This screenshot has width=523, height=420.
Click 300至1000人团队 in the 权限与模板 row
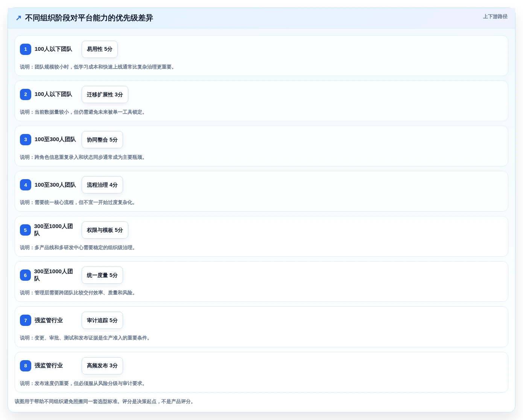(x=53, y=230)
